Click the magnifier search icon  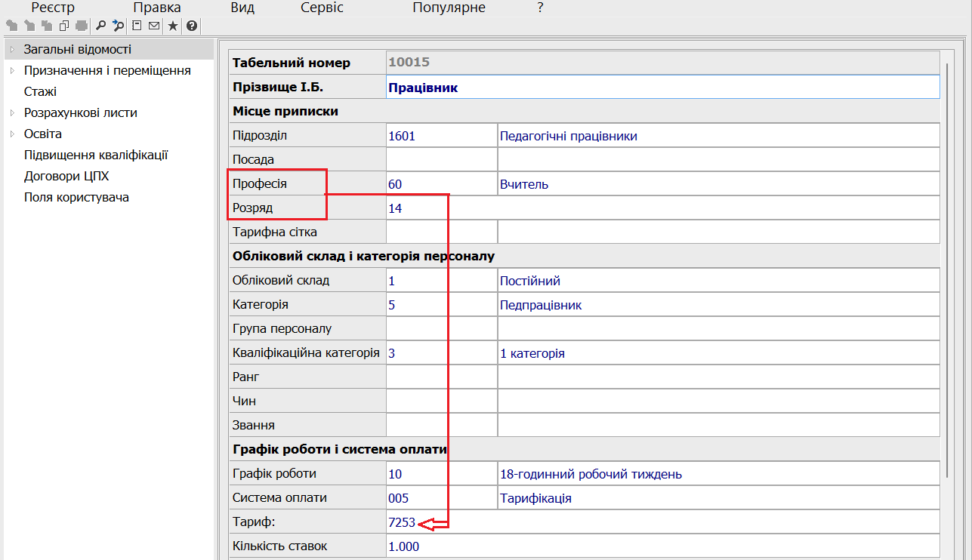click(100, 26)
